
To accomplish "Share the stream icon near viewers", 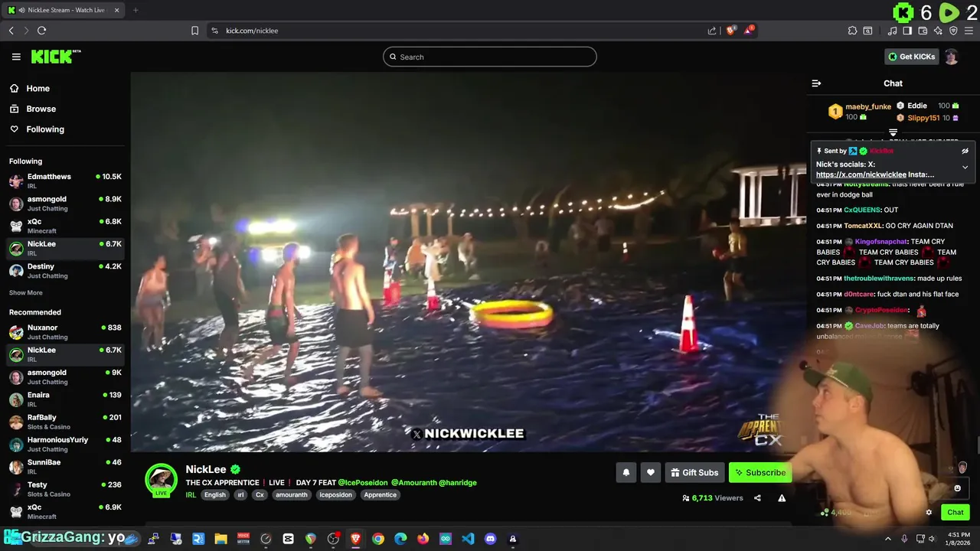I will [757, 498].
